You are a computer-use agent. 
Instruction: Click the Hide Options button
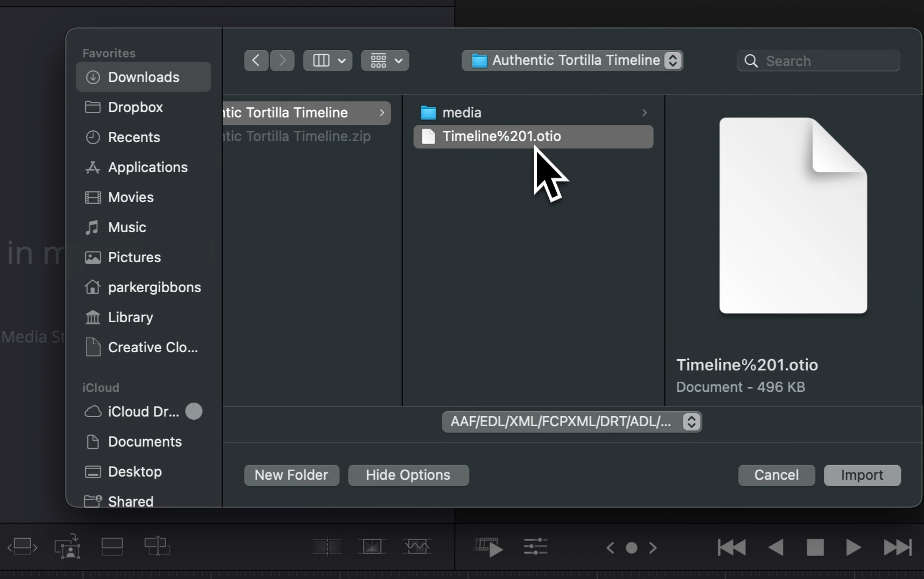[408, 475]
